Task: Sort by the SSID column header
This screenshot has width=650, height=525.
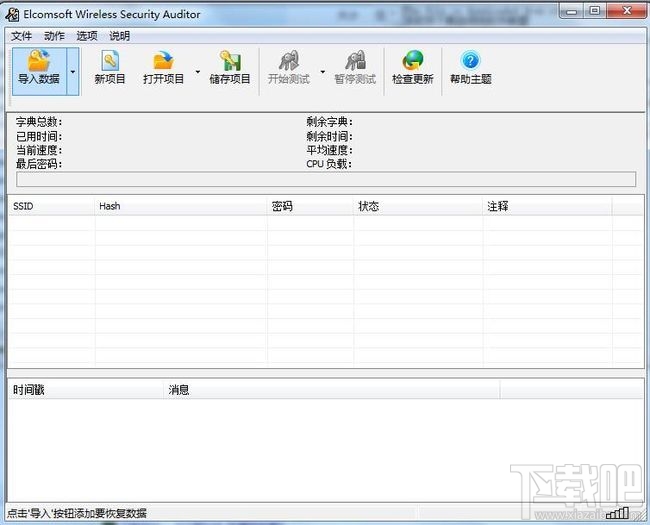Action: [52, 206]
